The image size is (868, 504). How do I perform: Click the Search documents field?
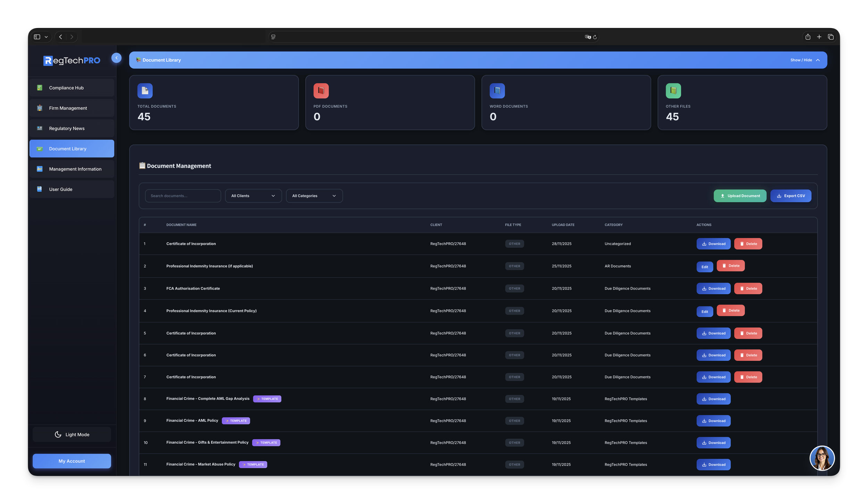point(183,196)
